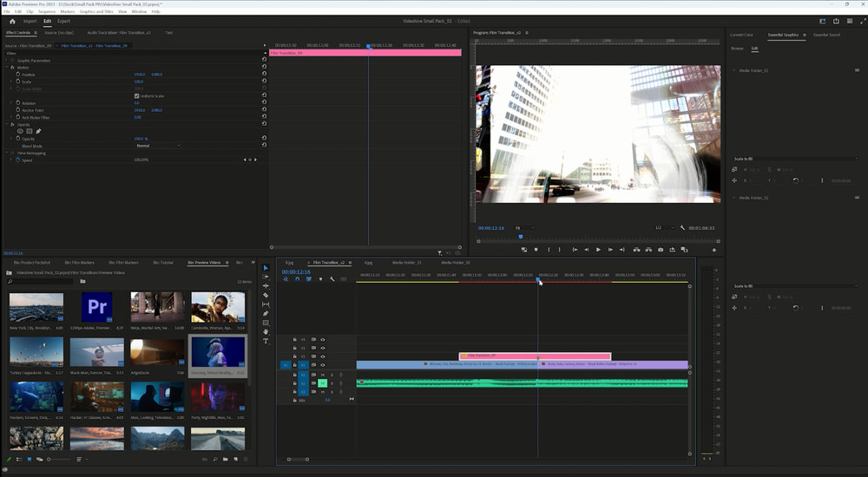The width and height of the screenshot is (868, 477).
Task: Toggle animation stopwatch for Scale
Action: pos(17,82)
